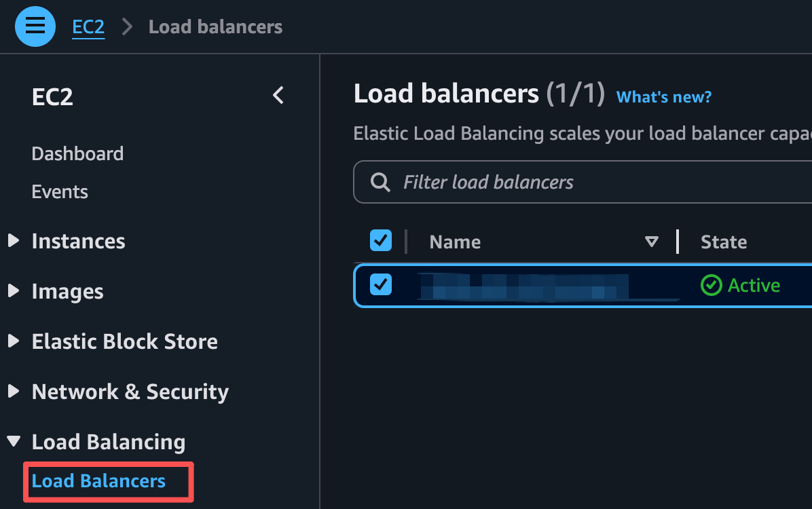The image size is (812, 509).
Task: Click the Load balancers breadcrumb text
Action: coord(215,27)
